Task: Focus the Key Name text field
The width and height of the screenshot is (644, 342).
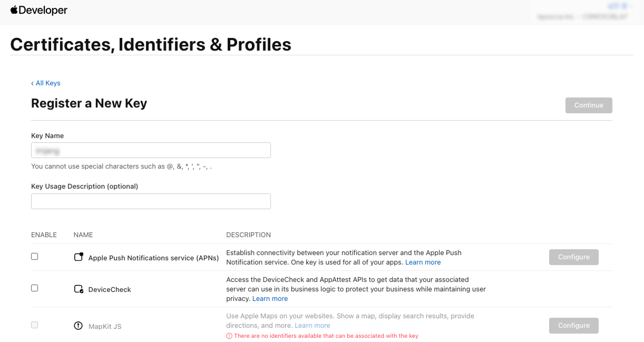Action: pyautogui.click(x=151, y=150)
